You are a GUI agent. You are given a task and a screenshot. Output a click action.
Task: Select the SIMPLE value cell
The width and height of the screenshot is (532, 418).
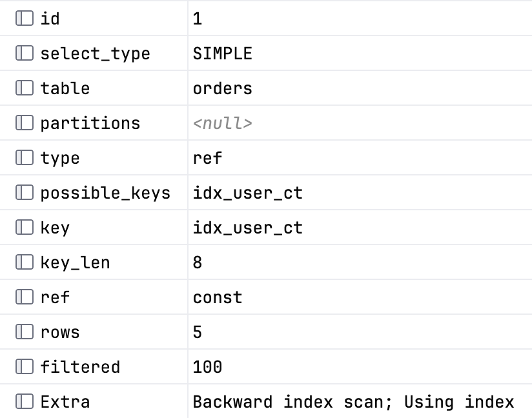click(360, 54)
